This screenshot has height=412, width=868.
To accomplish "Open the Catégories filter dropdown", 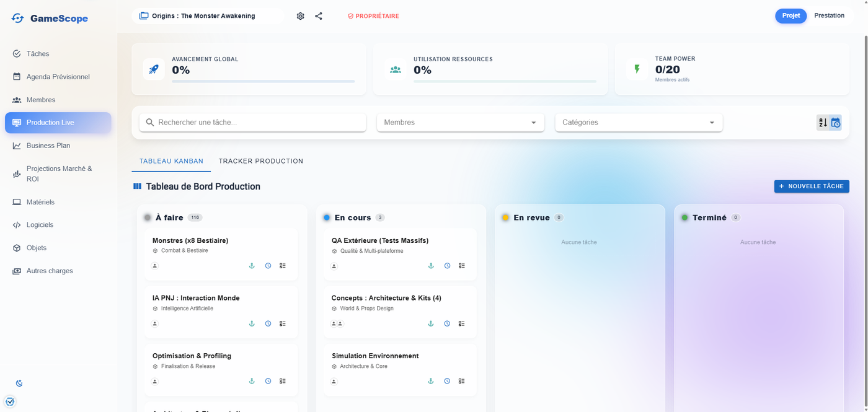I will pyautogui.click(x=639, y=123).
